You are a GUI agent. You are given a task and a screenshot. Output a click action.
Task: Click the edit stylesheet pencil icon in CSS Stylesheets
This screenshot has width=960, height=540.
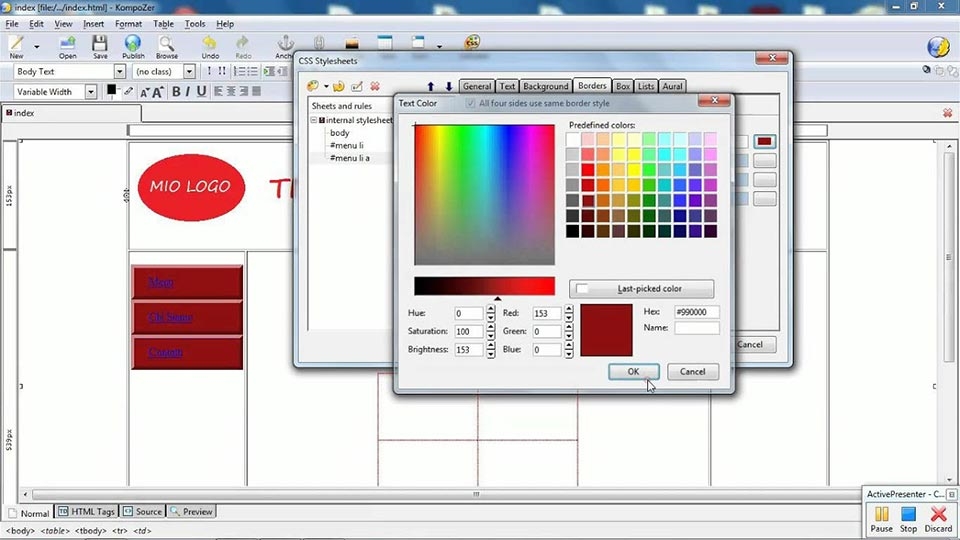[357, 86]
